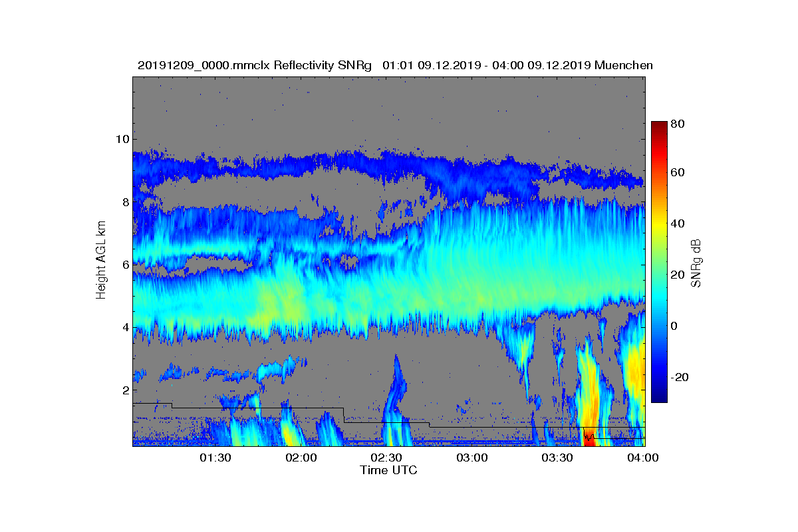Click the height tick label "2"
798x532 pixels.
pos(125,390)
